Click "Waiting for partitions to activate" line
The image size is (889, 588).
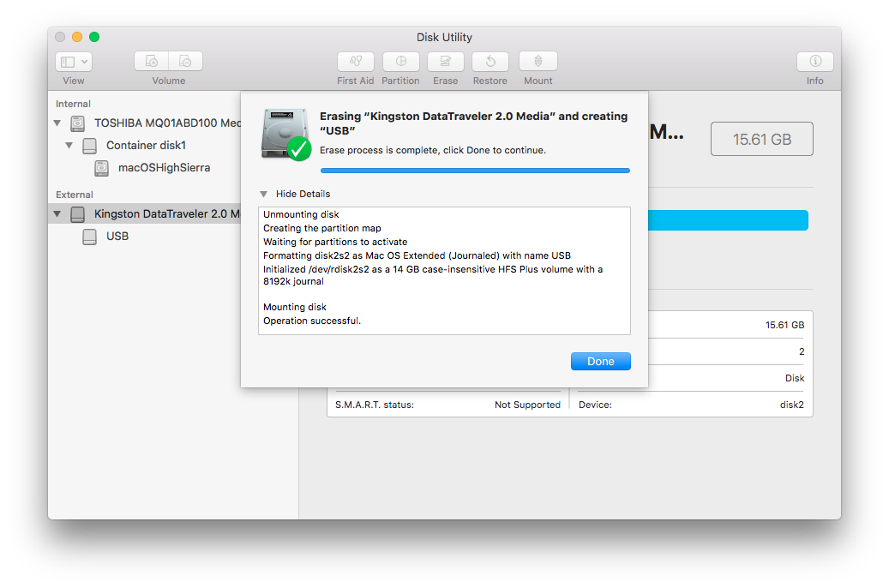click(335, 242)
